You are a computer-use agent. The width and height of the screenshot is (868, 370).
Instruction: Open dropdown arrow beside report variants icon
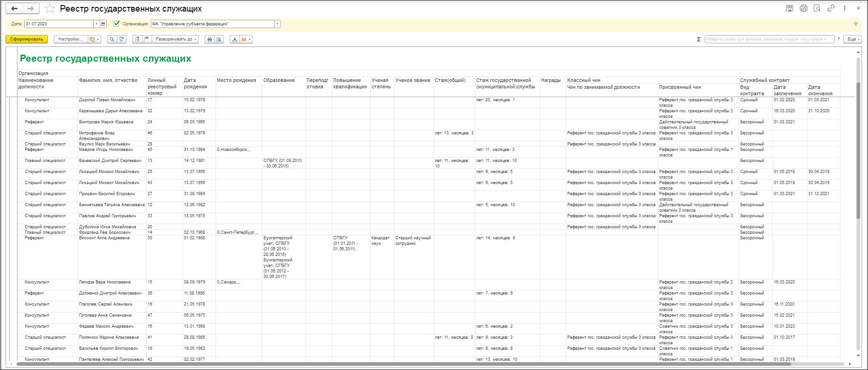98,40
